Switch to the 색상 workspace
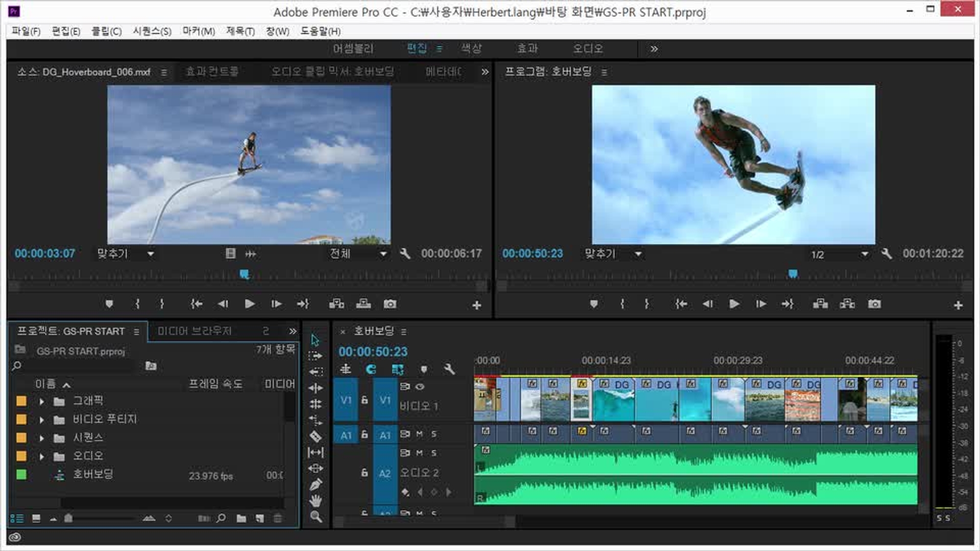The width and height of the screenshot is (980, 551). coord(471,48)
